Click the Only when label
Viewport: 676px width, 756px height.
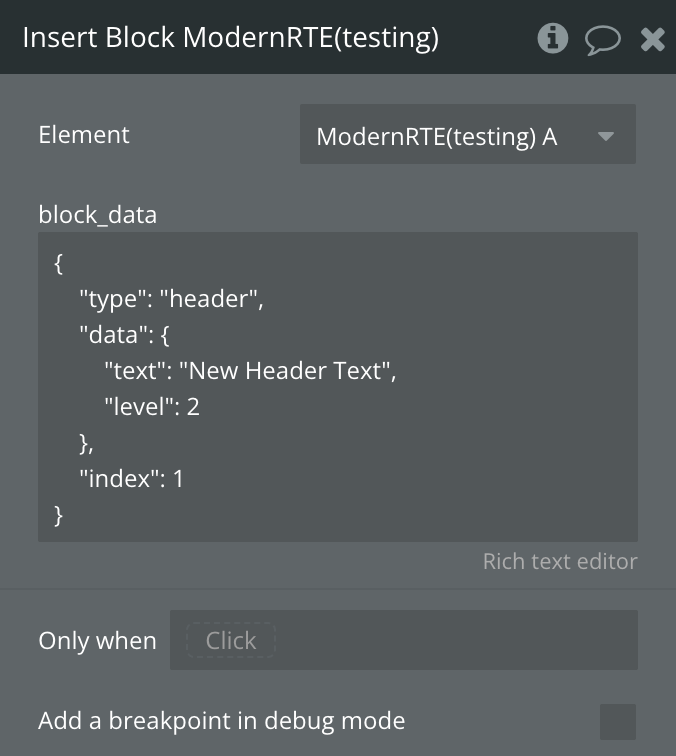[x=97, y=641]
